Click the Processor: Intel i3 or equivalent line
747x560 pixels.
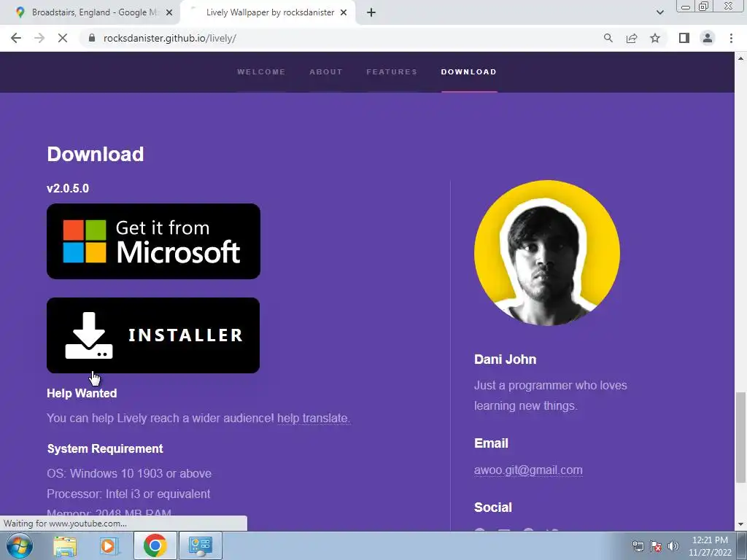pyautogui.click(x=128, y=494)
